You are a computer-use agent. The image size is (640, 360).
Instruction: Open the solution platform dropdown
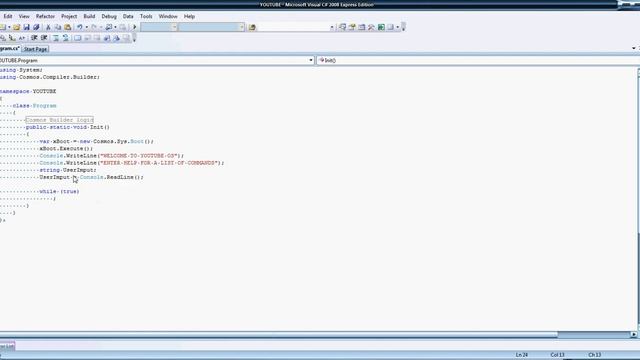pos(211,27)
